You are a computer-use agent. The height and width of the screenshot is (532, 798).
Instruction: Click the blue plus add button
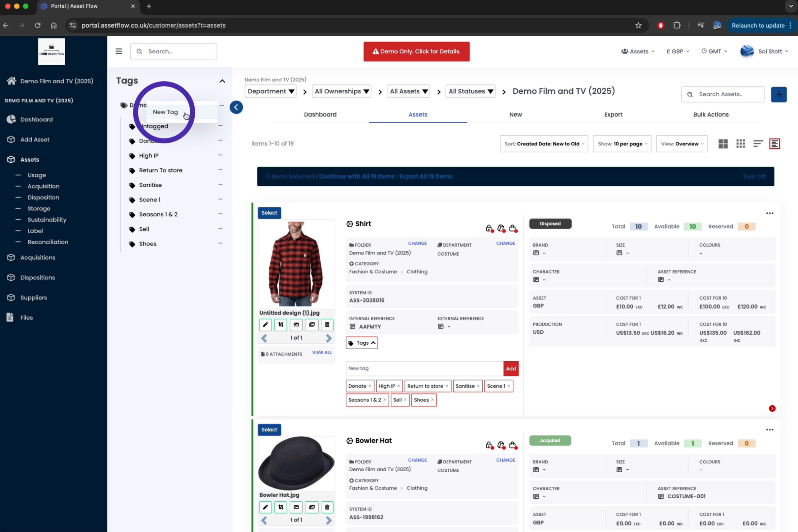[x=779, y=94]
